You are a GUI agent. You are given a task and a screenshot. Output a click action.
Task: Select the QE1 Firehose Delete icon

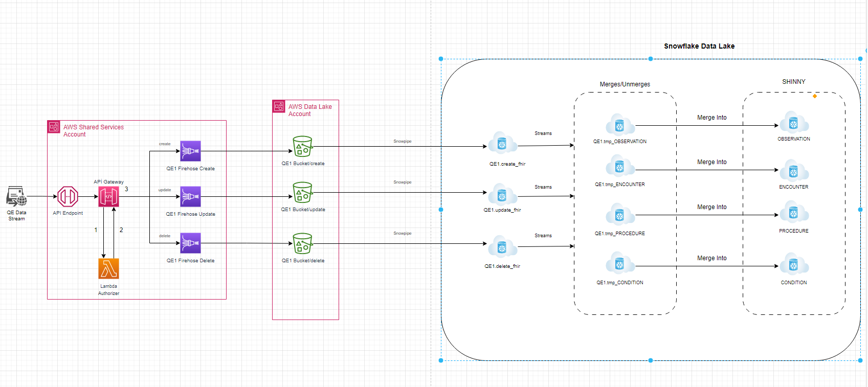tap(190, 243)
